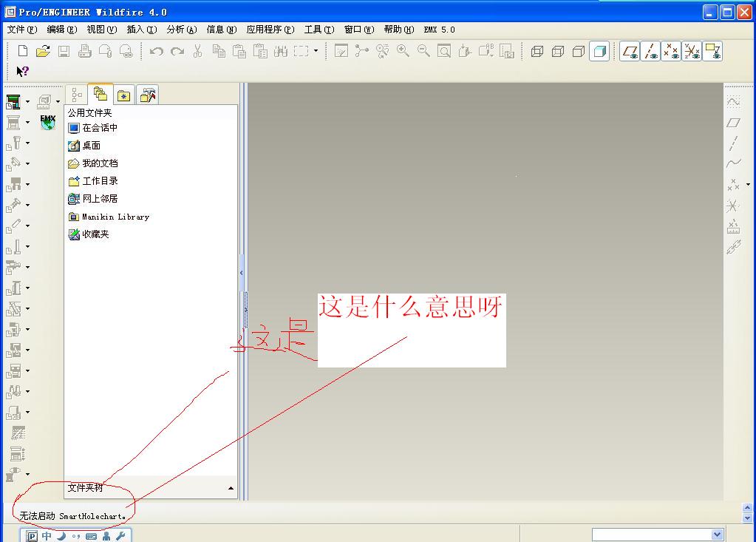756x542 pixels.
Task: Click the EMX mold base assembly icon
Action: pyautogui.click(x=13, y=123)
